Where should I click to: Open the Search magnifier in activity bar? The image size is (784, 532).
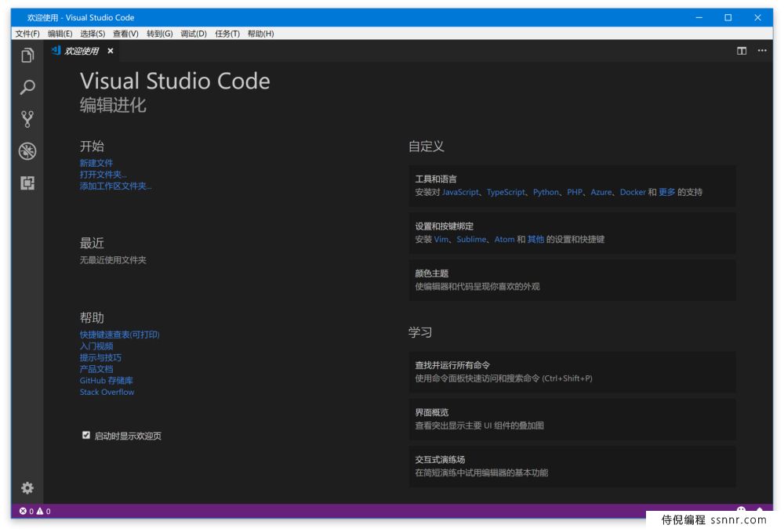pos(27,87)
